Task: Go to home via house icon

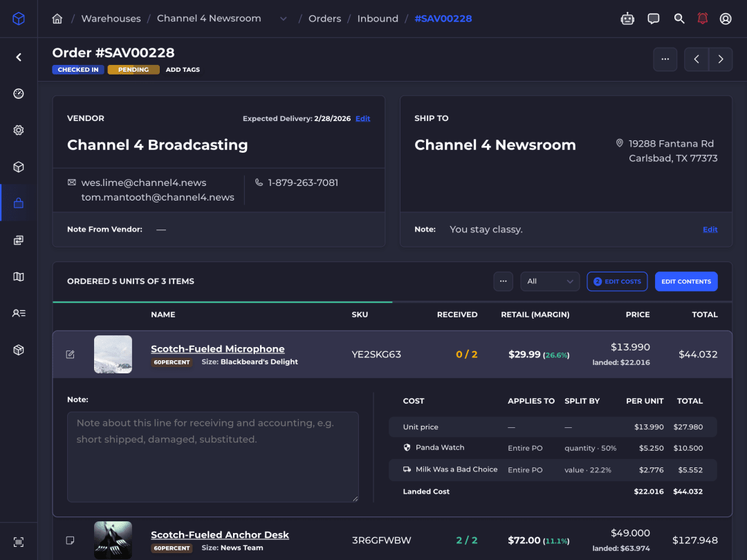Action: 57,19
